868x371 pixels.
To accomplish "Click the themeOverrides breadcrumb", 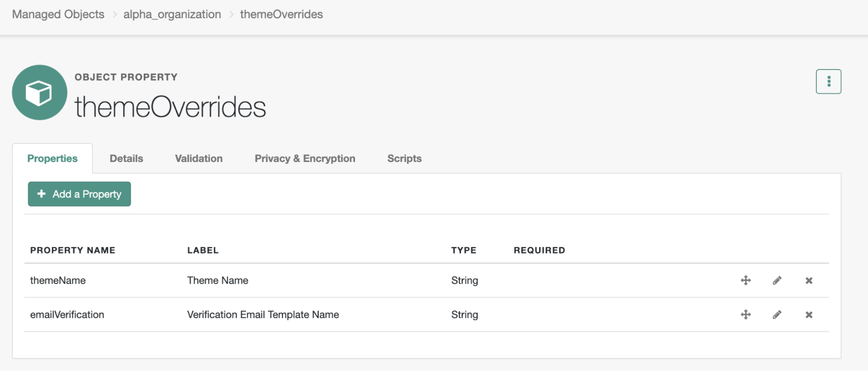I will (x=281, y=14).
